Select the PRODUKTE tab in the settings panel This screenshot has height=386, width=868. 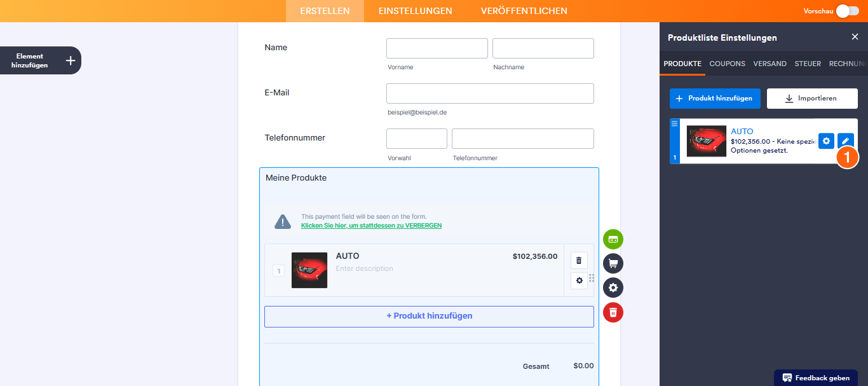pos(682,64)
